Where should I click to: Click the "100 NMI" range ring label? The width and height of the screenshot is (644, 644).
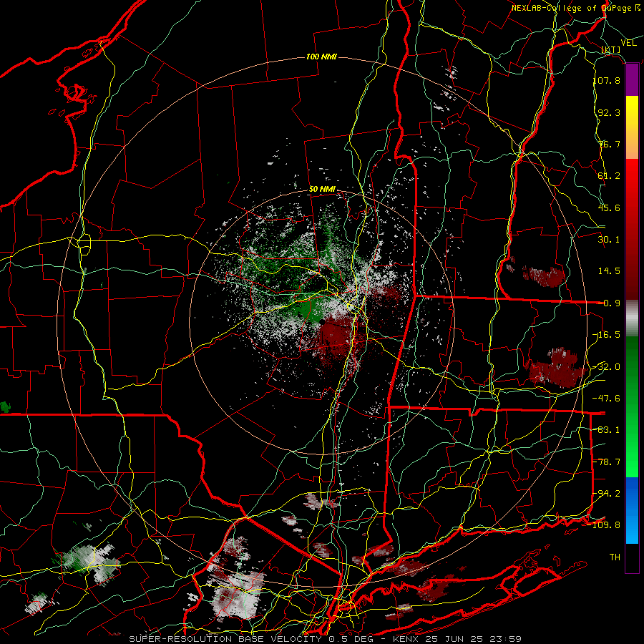pyautogui.click(x=321, y=57)
